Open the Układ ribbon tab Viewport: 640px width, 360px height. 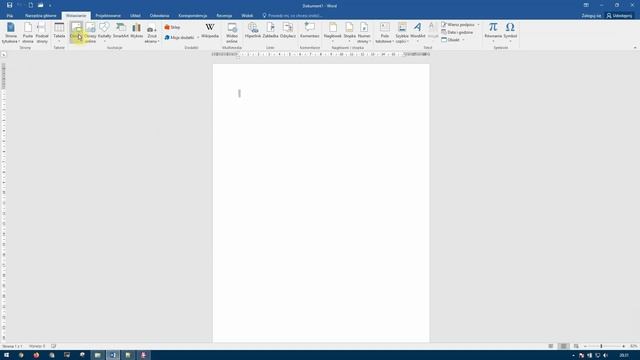click(x=136, y=16)
